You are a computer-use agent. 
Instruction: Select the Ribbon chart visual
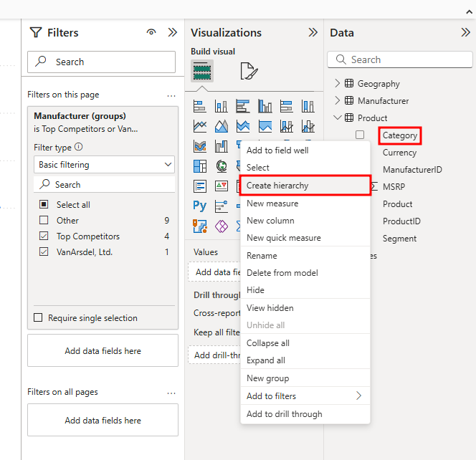200,146
